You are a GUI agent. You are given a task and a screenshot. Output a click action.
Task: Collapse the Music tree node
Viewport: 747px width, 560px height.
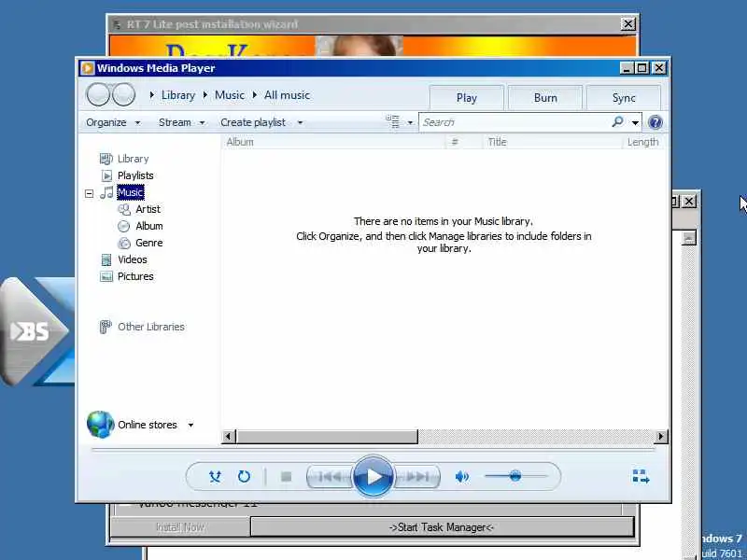pos(89,193)
